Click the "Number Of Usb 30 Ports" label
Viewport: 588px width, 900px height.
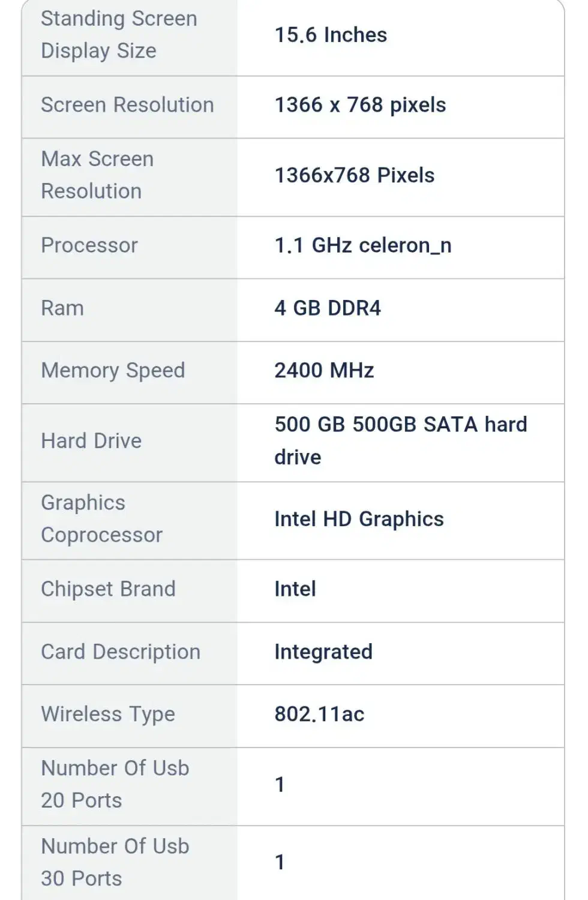(115, 862)
